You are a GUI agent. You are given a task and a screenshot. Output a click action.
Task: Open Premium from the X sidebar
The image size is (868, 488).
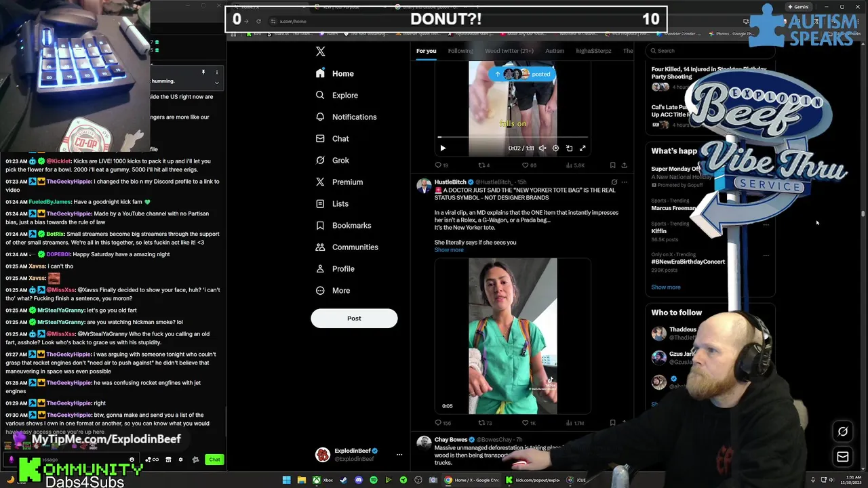tap(339, 182)
